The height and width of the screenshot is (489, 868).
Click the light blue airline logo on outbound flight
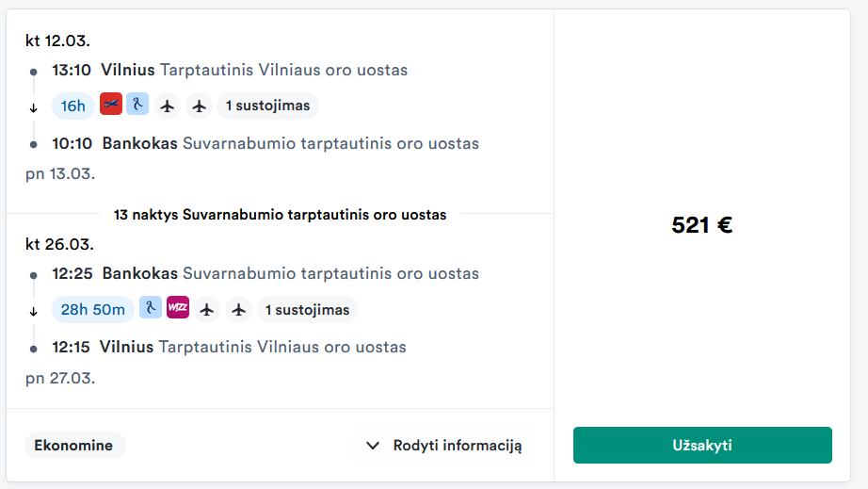(x=137, y=105)
